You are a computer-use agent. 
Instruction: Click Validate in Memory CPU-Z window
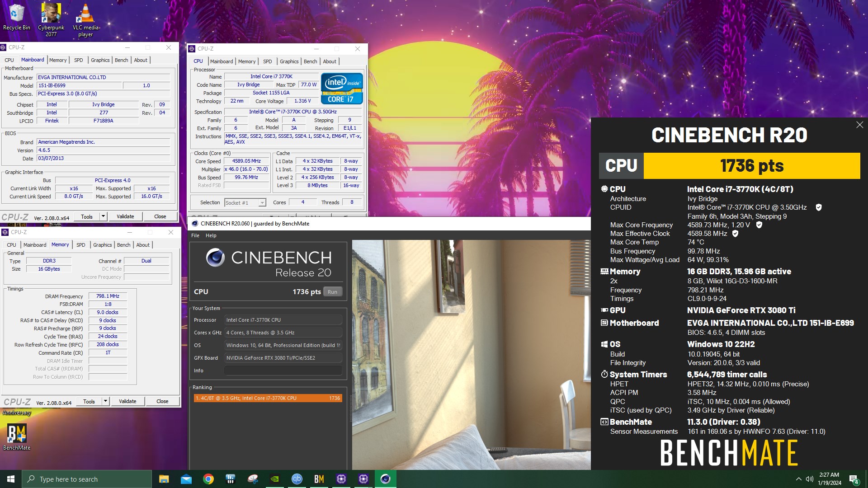(127, 401)
